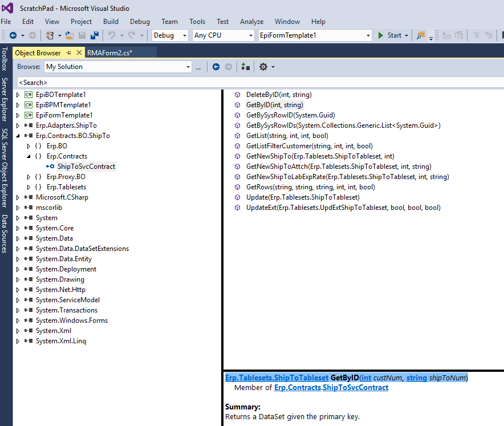The height and width of the screenshot is (426, 504).
Task: Click the Navigate Backward toolbar icon
Action: pos(13,35)
